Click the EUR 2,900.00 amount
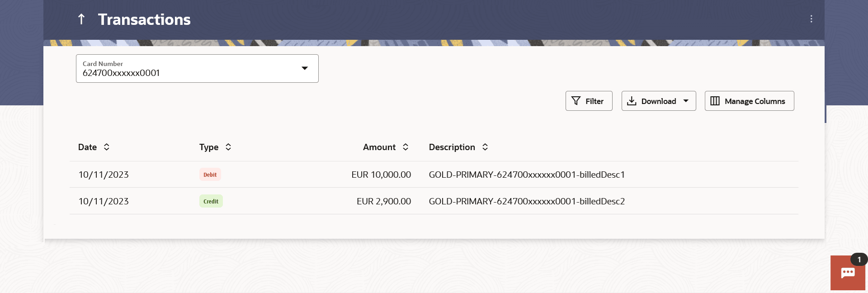868x293 pixels. [x=383, y=201]
